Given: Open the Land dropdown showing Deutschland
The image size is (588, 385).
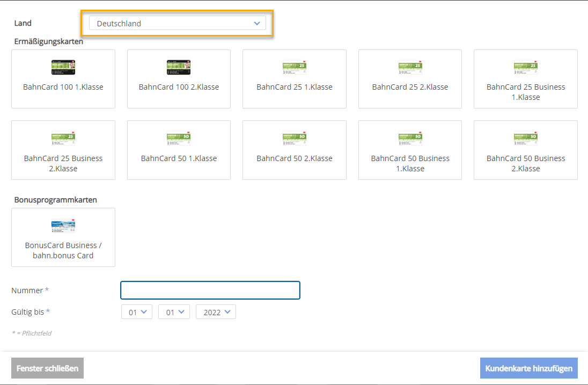Looking at the screenshot, I should (178, 23).
